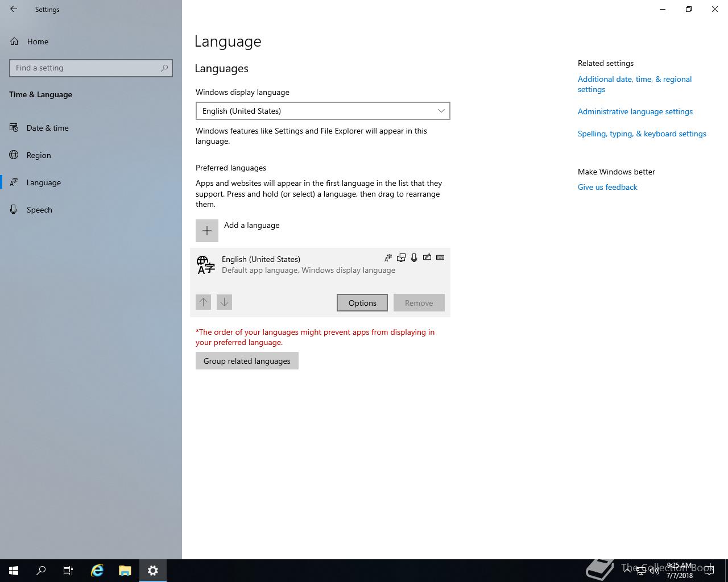Click the Date & time calendar icon
The width and height of the screenshot is (728, 582).
[14, 128]
